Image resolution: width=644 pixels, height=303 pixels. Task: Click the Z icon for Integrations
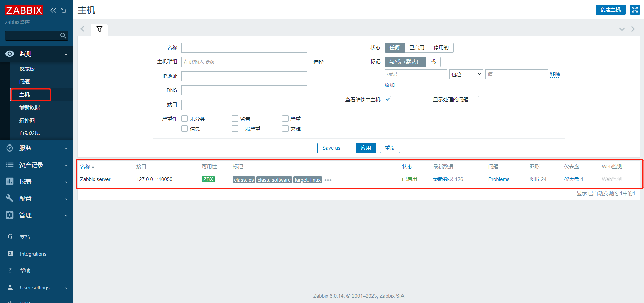click(10, 254)
